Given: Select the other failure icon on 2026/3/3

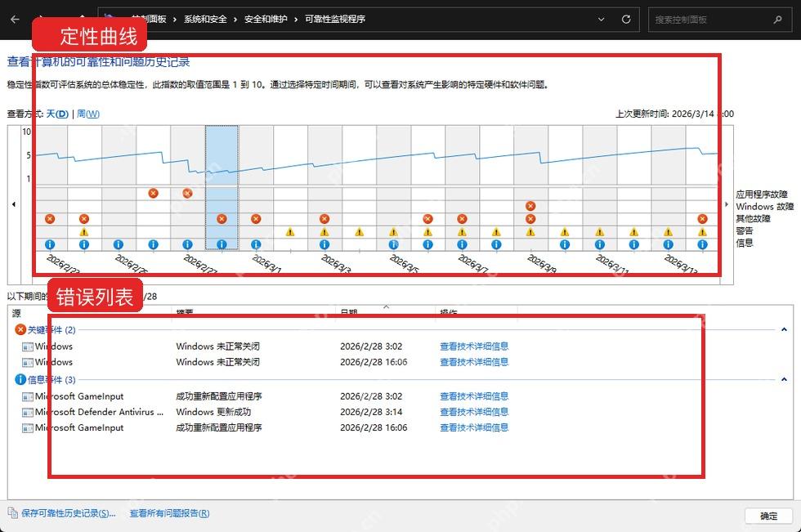Looking at the screenshot, I should 324,218.
